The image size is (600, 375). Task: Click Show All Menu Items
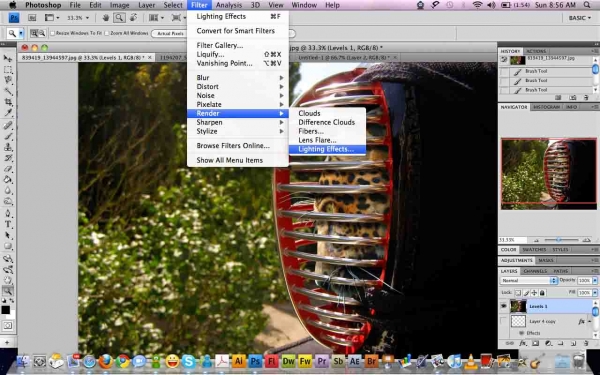238,160
